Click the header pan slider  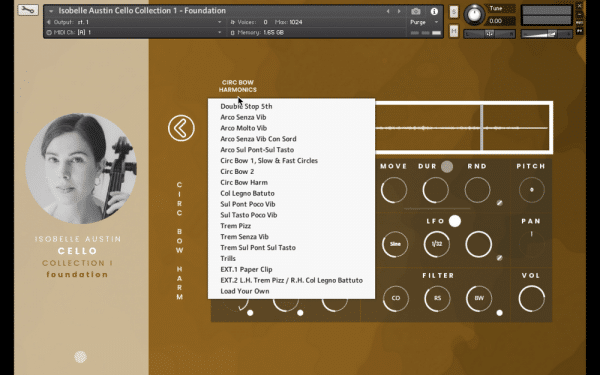(x=489, y=34)
